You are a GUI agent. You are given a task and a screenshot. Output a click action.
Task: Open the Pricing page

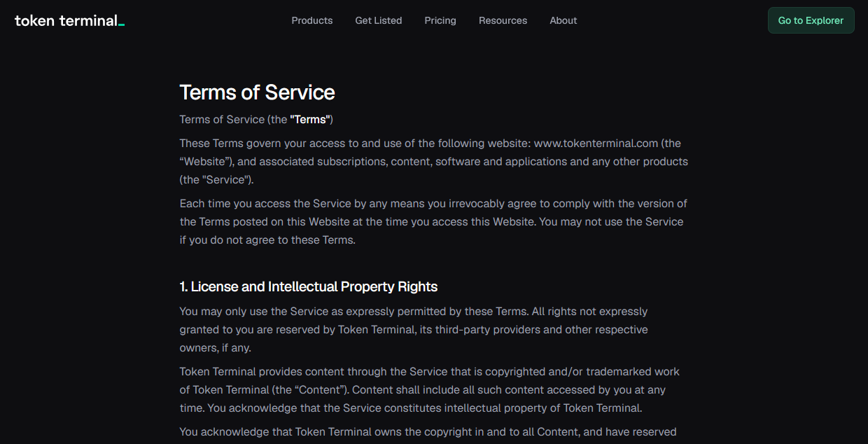point(440,20)
